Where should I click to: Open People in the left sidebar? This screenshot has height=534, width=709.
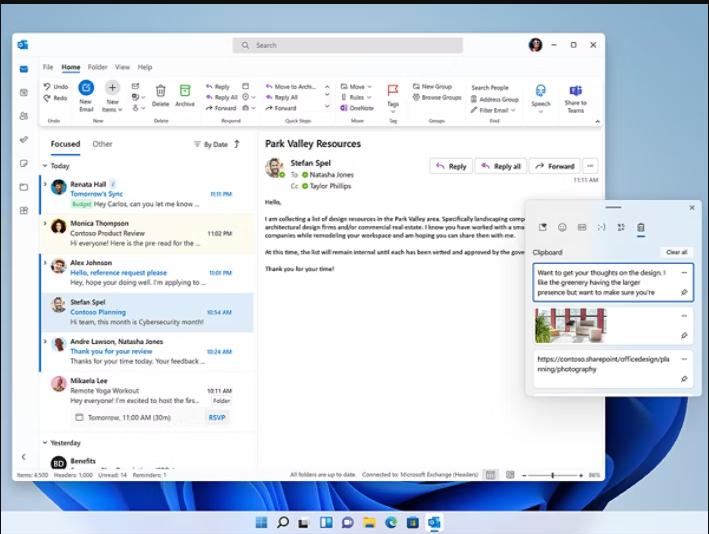click(24, 116)
